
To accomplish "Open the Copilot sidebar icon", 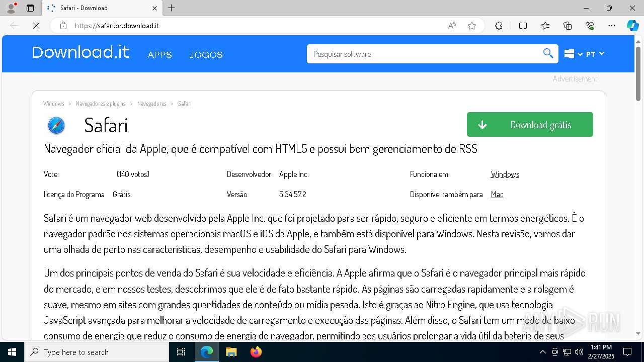I will 632,26.
